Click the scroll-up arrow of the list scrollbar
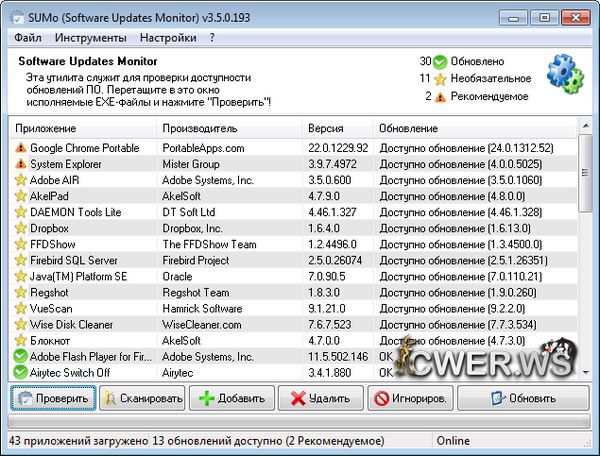 585,126
